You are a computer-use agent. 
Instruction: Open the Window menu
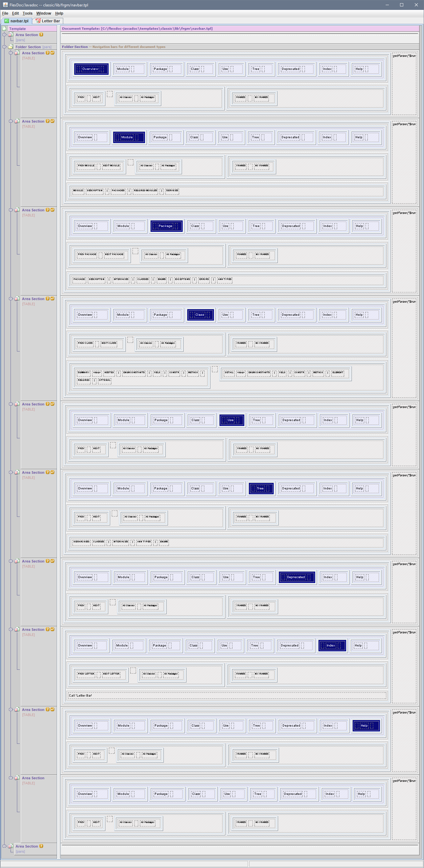[x=43, y=13]
